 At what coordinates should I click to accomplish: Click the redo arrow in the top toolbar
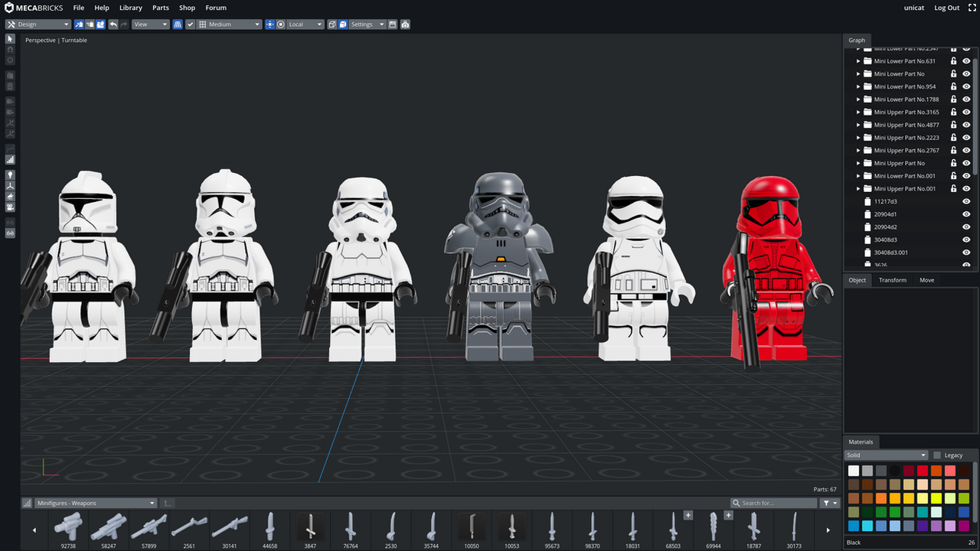(124, 24)
